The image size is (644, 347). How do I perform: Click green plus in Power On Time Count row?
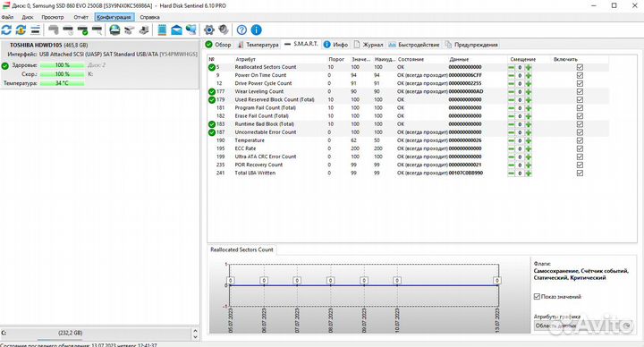click(529, 75)
